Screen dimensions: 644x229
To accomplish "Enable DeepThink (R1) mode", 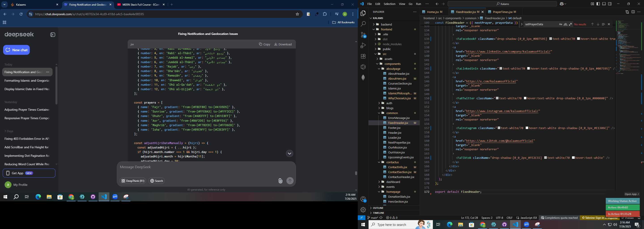I will (x=133, y=181).
